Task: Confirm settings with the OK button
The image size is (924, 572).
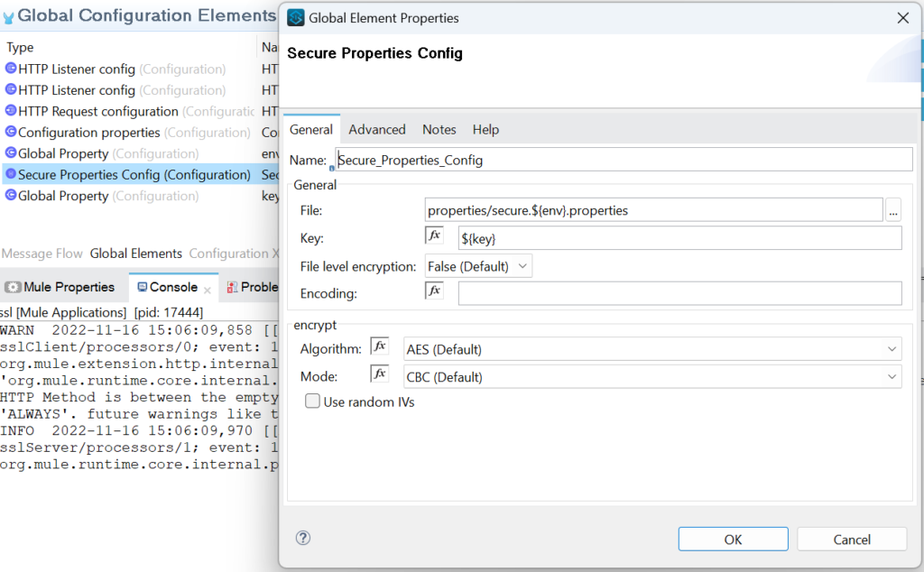Action: click(x=733, y=539)
